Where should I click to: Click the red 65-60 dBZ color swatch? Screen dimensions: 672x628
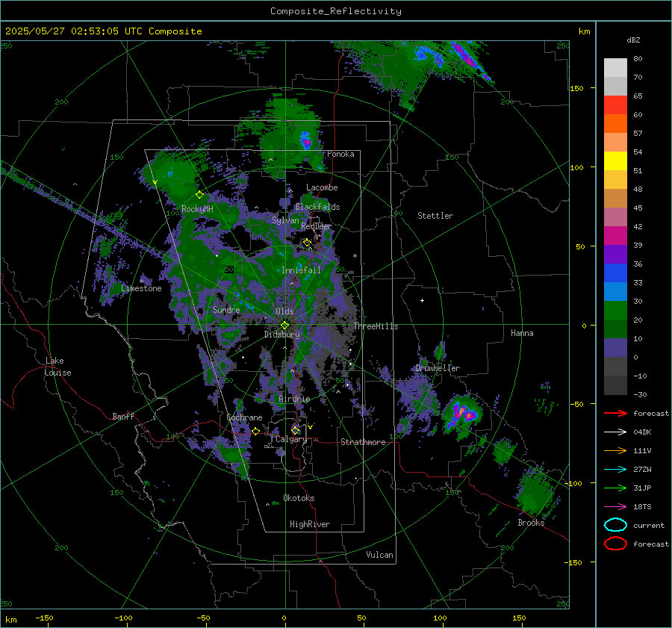click(615, 105)
